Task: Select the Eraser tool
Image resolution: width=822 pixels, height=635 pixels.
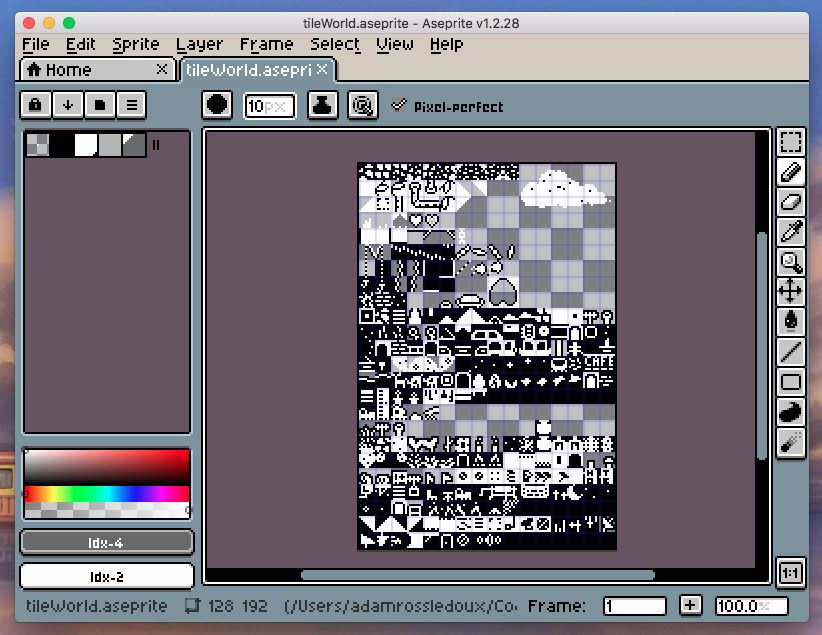Action: tap(791, 203)
